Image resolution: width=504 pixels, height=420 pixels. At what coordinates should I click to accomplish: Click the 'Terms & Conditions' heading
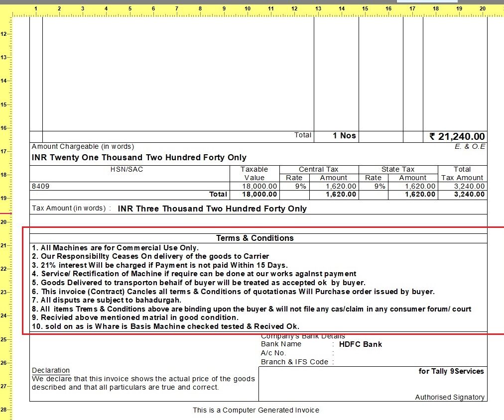(255, 238)
